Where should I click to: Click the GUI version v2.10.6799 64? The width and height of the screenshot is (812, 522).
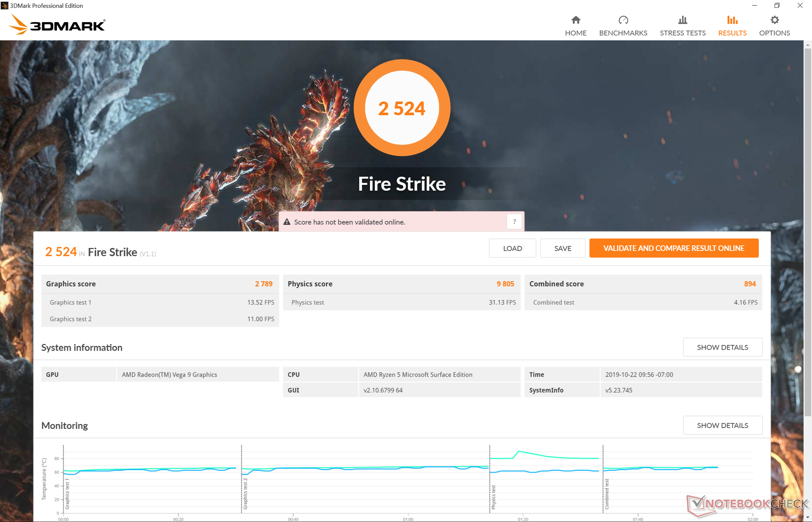(x=383, y=390)
